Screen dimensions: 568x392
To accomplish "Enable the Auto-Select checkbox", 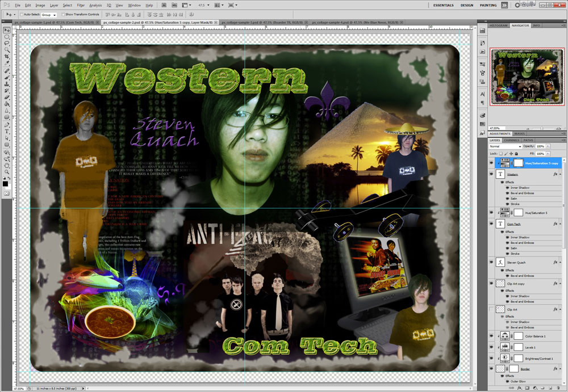I will pos(22,14).
